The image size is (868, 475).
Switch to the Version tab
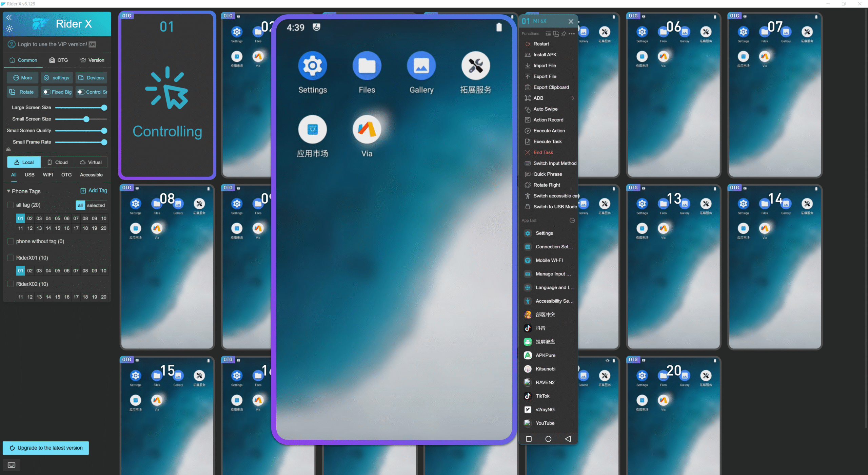pyautogui.click(x=92, y=60)
